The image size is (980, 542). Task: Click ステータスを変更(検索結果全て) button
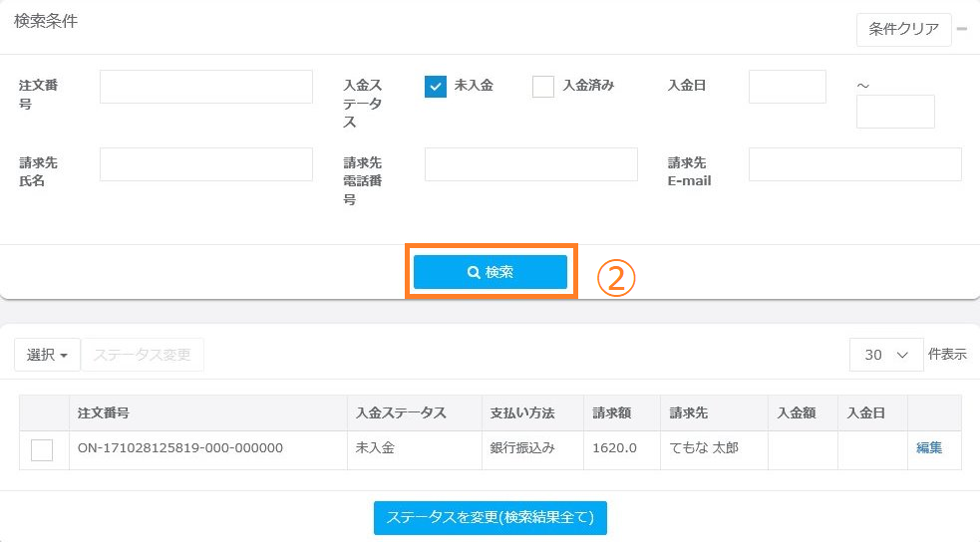[x=490, y=517]
